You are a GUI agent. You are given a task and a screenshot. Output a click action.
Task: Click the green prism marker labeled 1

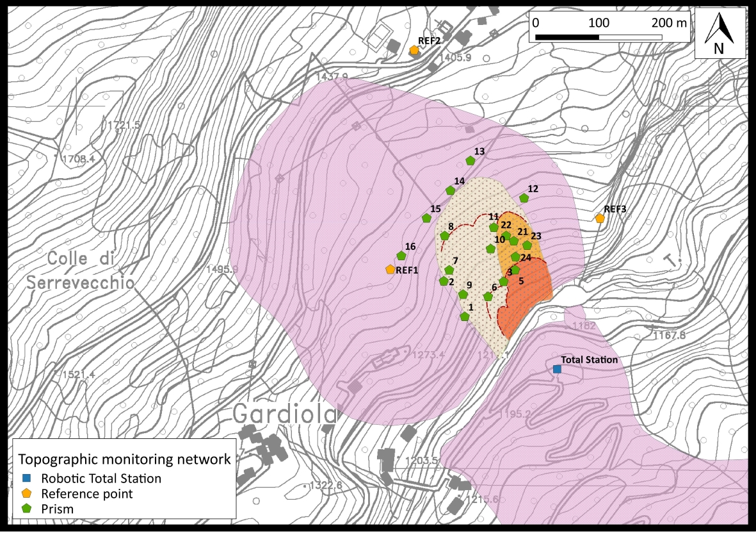(465, 317)
